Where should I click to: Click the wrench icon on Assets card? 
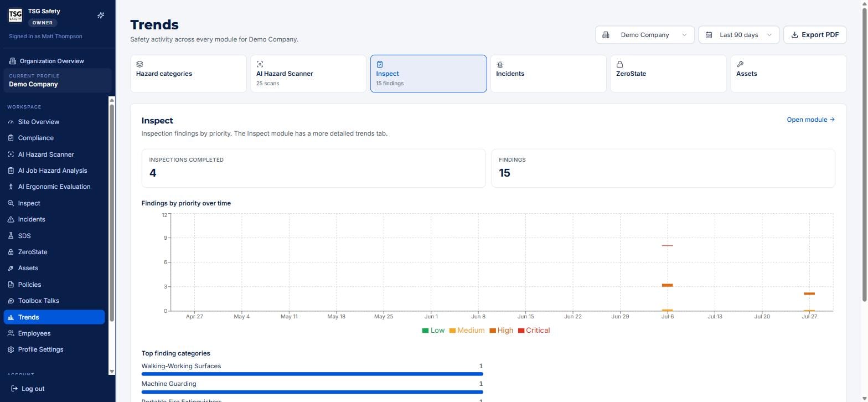point(740,64)
